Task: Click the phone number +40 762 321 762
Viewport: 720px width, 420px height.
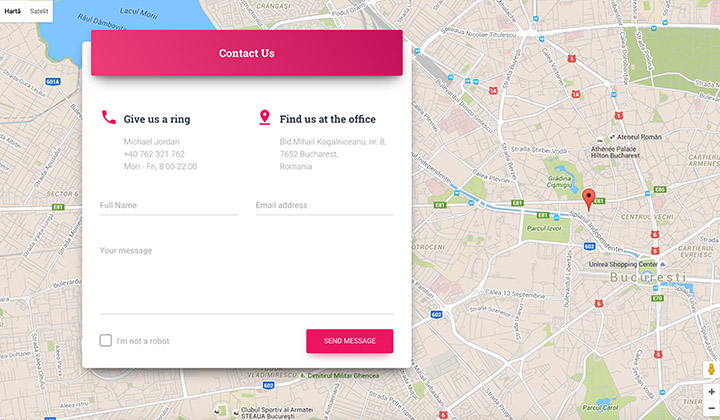Action: point(154,154)
